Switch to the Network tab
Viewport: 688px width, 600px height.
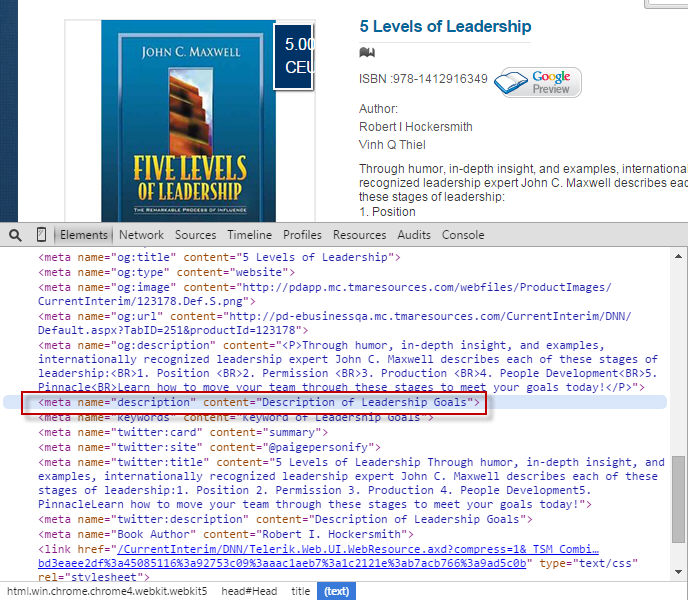pyautogui.click(x=141, y=235)
